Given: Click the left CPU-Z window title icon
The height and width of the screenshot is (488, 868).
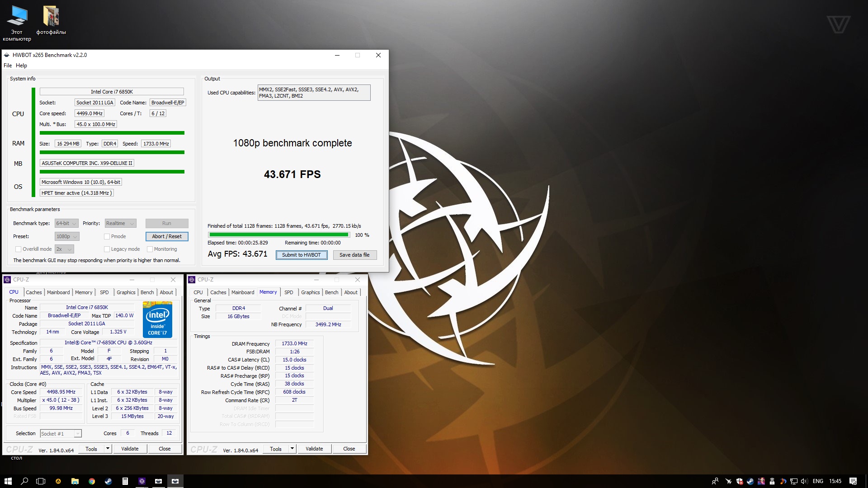Looking at the screenshot, I should click(x=7, y=280).
